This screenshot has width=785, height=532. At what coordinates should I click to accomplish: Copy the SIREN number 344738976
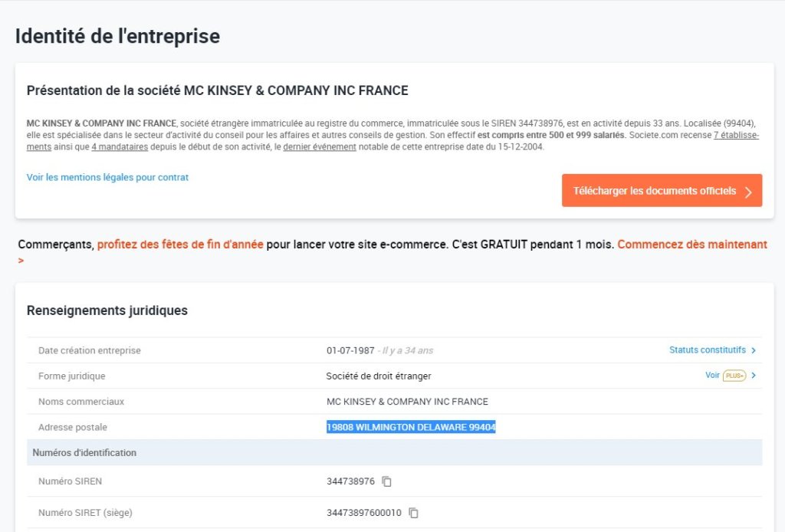[386, 481]
